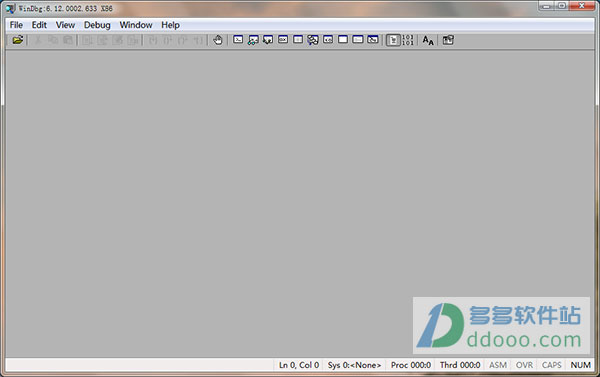Image resolution: width=600 pixels, height=377 pixels.
Task: Open the Disassembly window icon
Action: click(328, 40)
